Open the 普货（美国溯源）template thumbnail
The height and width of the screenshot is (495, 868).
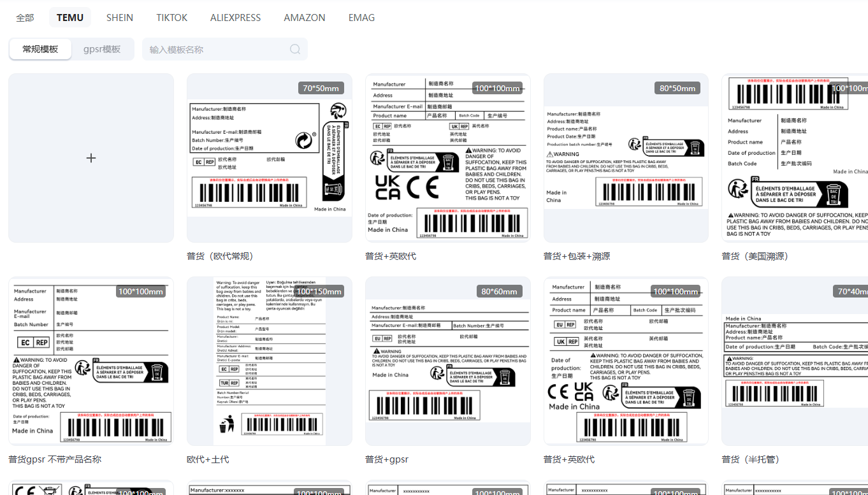coord(795,158)
